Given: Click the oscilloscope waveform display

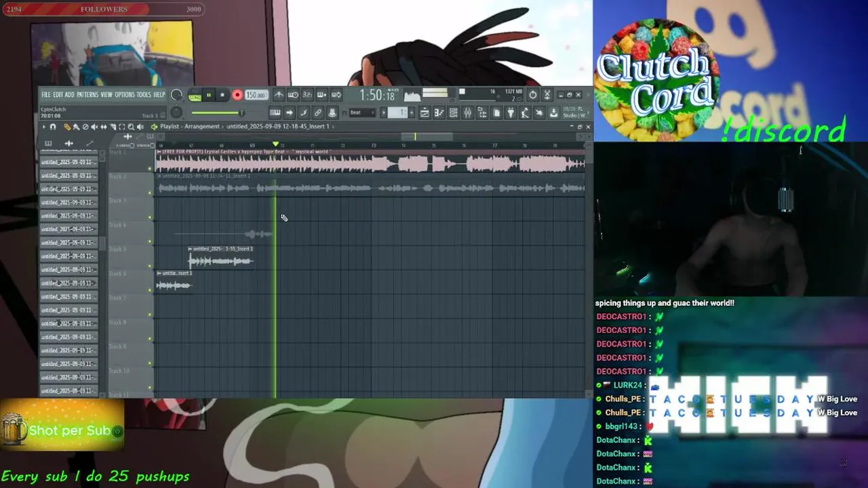Looking at the screenshot, I should coord(412,96).
